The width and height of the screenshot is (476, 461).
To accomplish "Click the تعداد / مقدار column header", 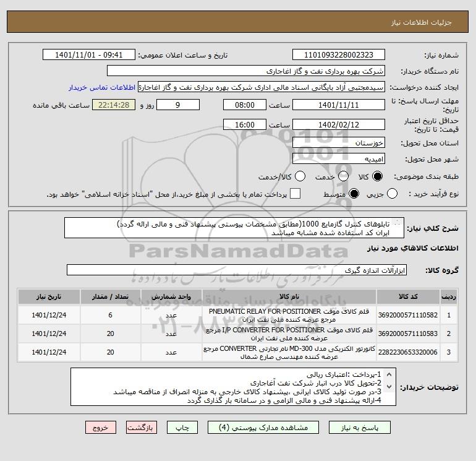I will tap(110, 296).
